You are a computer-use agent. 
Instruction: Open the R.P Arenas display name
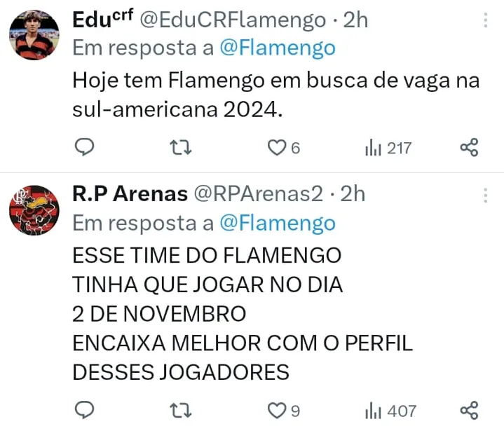pyautogui.click(x=130, y=194)
